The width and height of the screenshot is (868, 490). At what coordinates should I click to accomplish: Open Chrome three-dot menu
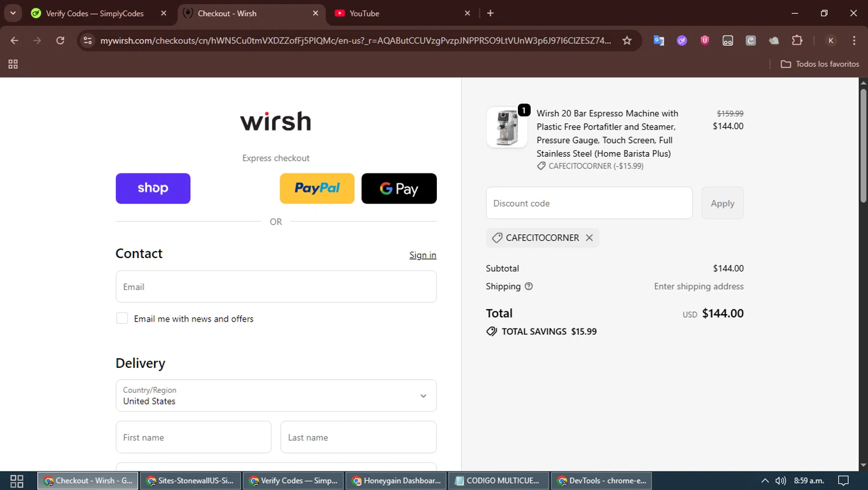point(854,40)
